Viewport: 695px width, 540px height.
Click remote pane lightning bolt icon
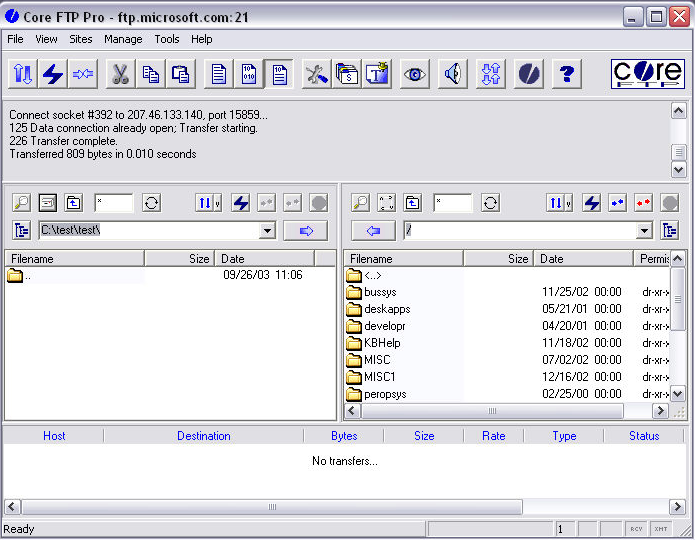click(592, 203)
